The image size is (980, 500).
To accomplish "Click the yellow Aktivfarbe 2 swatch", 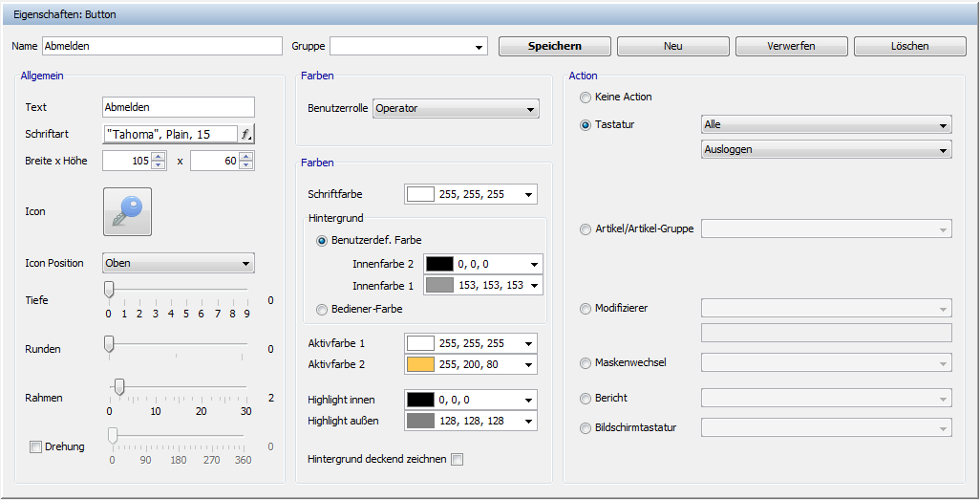I will click(x=420, y=364).
